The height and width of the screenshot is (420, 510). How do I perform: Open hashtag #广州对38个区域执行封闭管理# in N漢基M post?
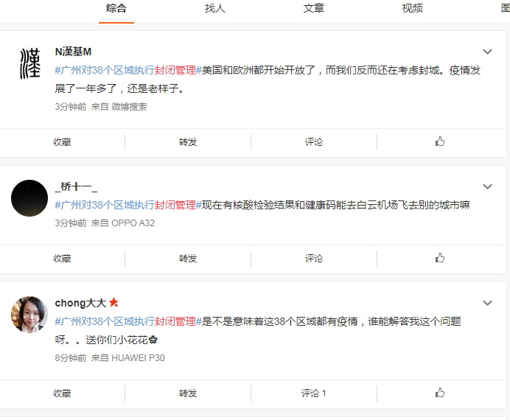[128, 70]
